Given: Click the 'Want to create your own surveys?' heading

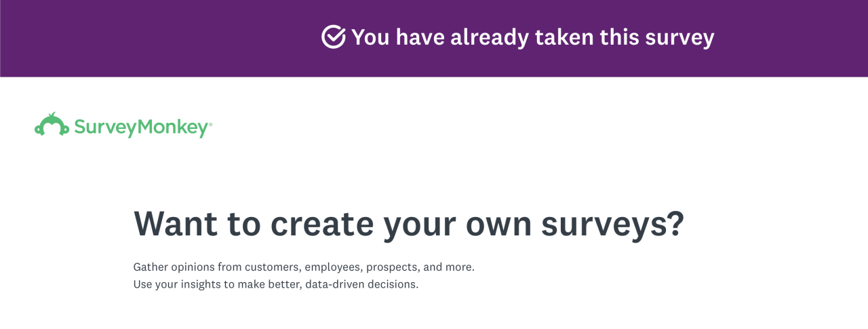Looking at the screenshot, I should click(408, 224).
